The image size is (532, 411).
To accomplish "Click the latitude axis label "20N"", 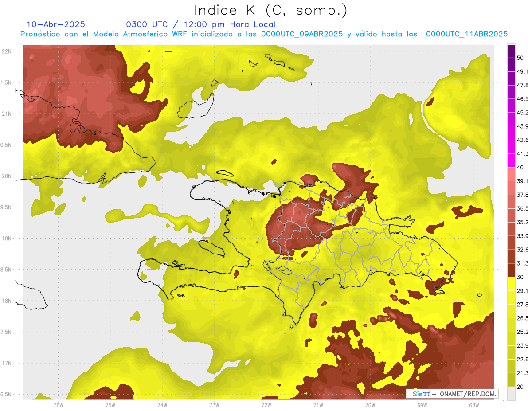I will click(x=8, y=176).
